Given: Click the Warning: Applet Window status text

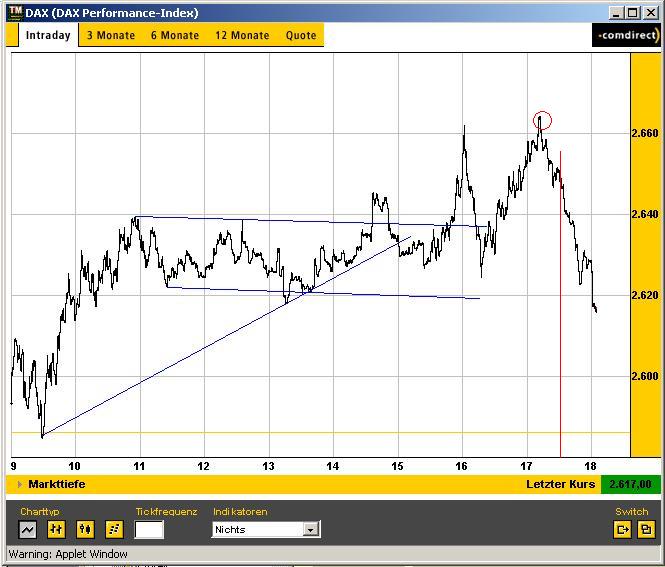Looking at the screenshot, I should [68, 554].
